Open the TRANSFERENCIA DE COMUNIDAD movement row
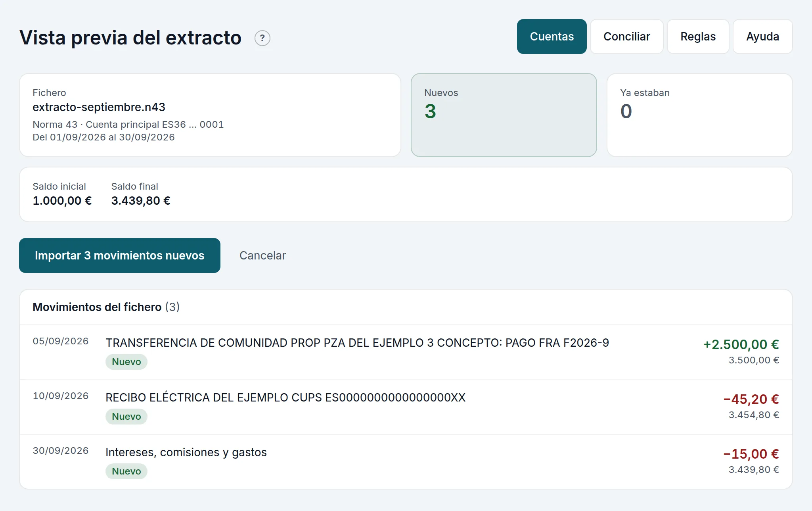 pyautogui.click(x=406, y=352)
